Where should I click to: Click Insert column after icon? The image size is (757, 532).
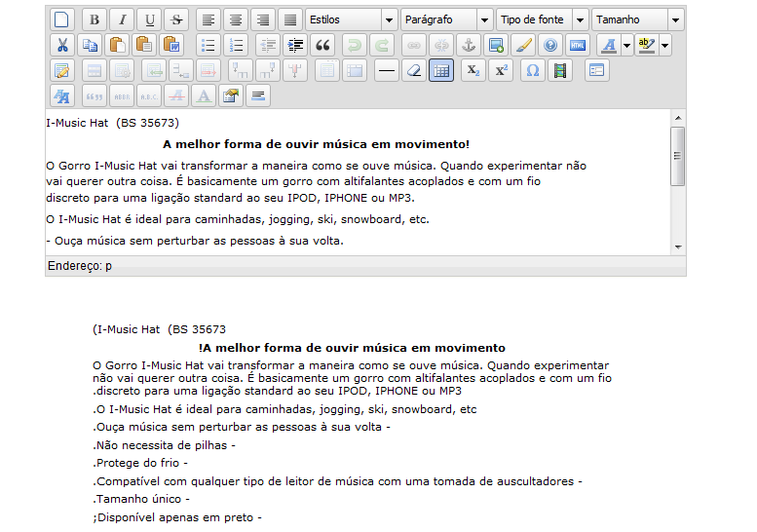click(268, 70)
